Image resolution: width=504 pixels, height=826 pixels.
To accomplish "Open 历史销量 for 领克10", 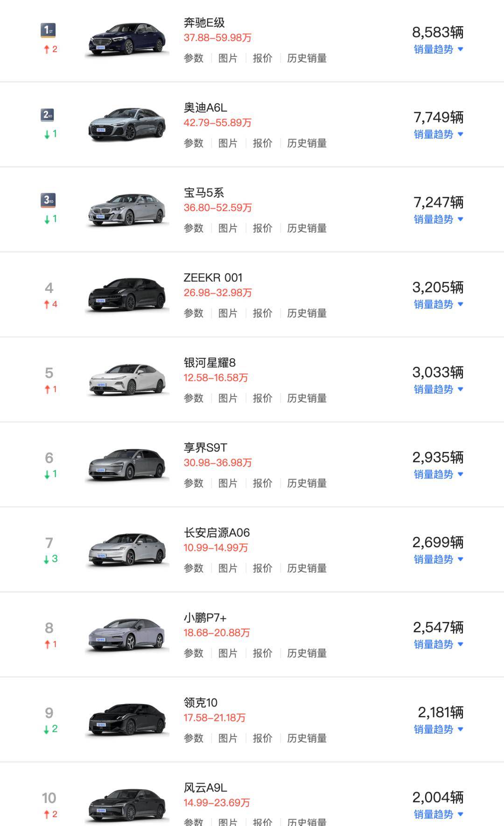I will (x=307, y=738).
